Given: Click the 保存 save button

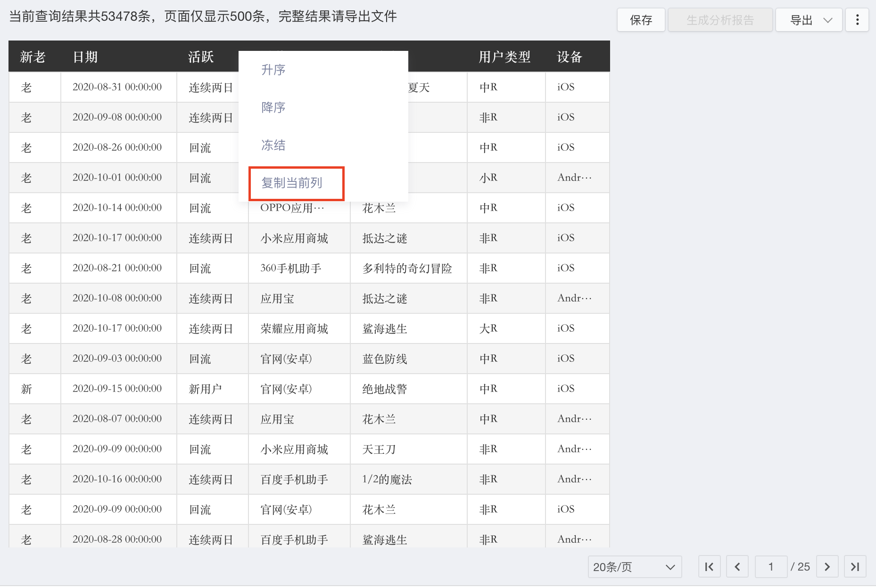Looking at the screenshot, I should coord(641,20).
